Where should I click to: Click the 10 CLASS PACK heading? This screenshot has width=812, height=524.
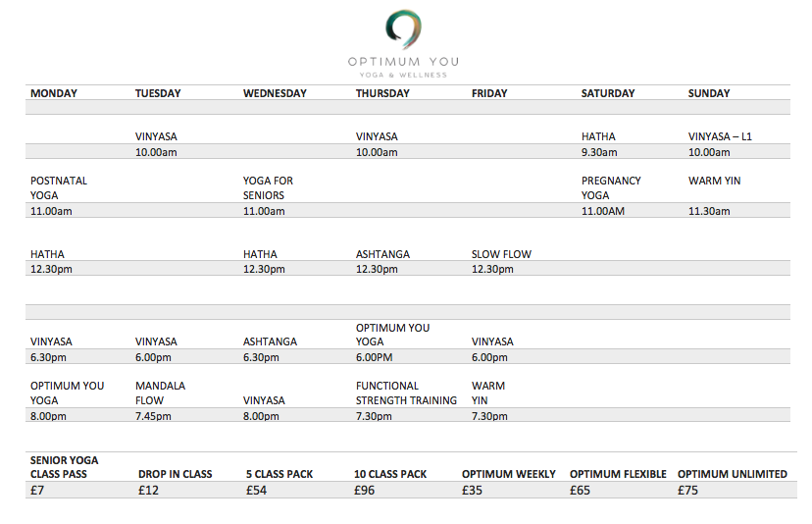tap(390, 474)
